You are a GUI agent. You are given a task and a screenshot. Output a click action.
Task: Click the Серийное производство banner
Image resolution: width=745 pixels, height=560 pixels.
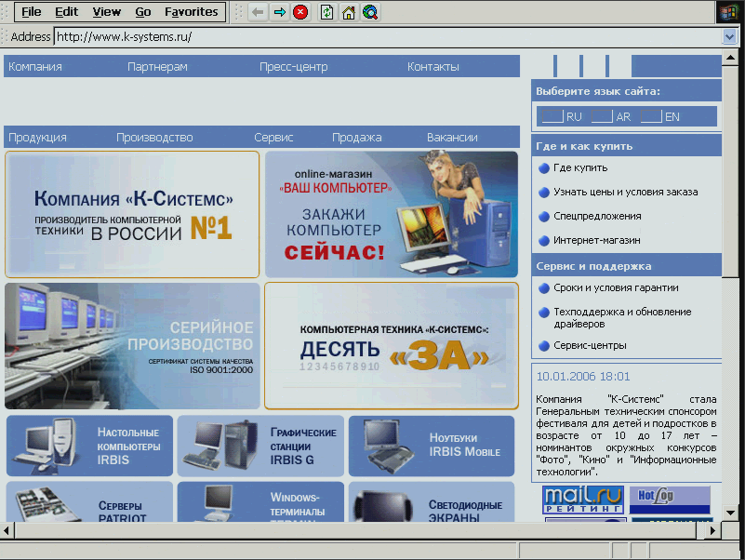coord(132,346)
